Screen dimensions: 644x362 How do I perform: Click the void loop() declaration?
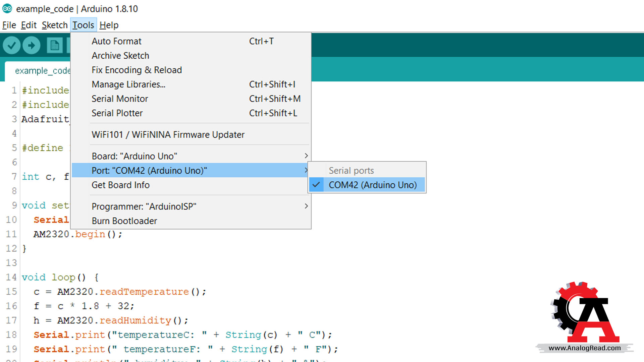coord(60,278)
